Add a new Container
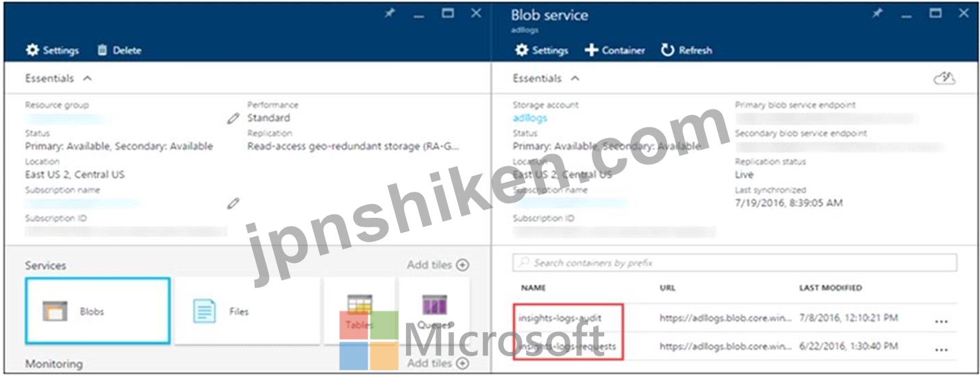This screenshot has width=980, height=376. pos(614,50)
